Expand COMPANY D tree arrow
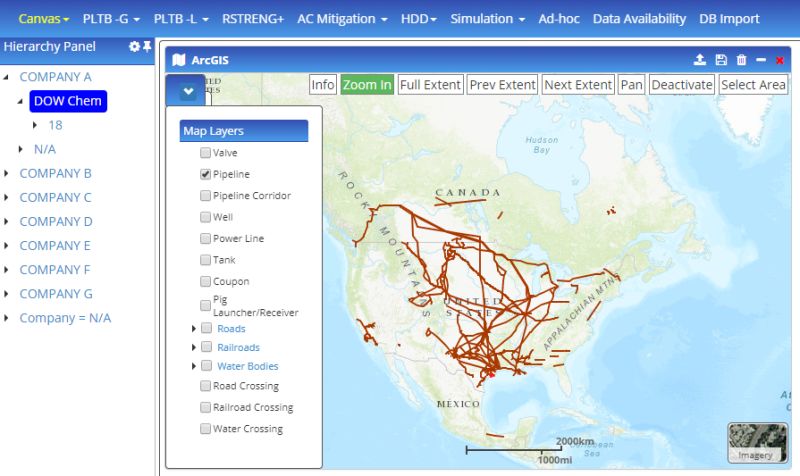The width and height of the screenshot is (800, 476). point(6,221)
